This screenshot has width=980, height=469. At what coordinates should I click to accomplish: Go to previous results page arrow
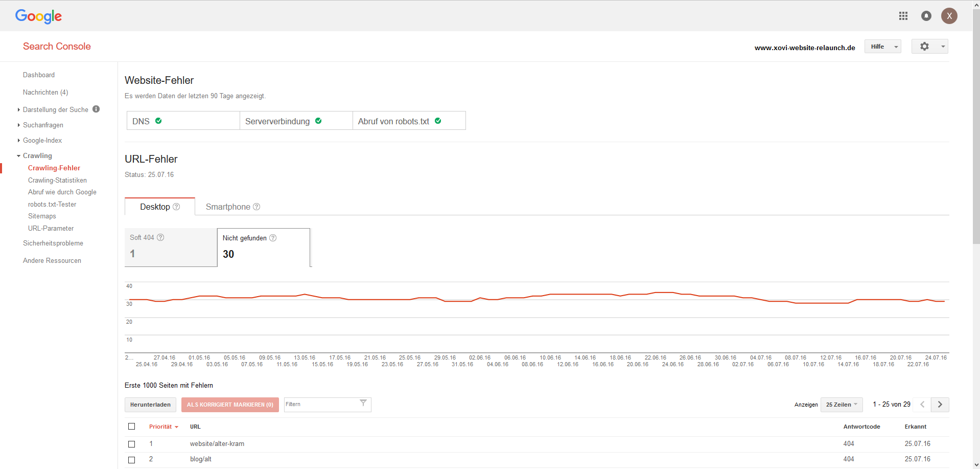922,405
